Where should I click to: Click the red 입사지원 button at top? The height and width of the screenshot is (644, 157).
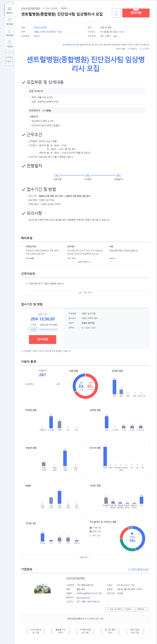[x=136, y=13]
